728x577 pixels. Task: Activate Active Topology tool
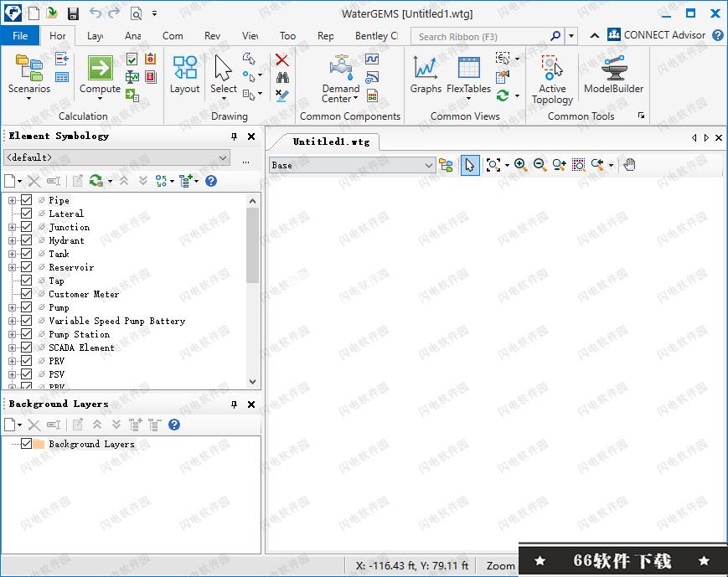tap(552, 80)
